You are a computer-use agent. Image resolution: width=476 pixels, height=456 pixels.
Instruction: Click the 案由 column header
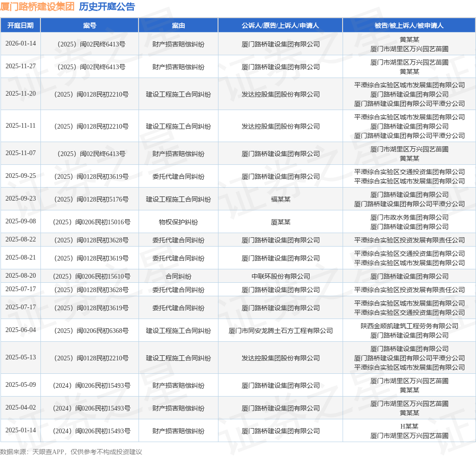click(x=178, y=26)
